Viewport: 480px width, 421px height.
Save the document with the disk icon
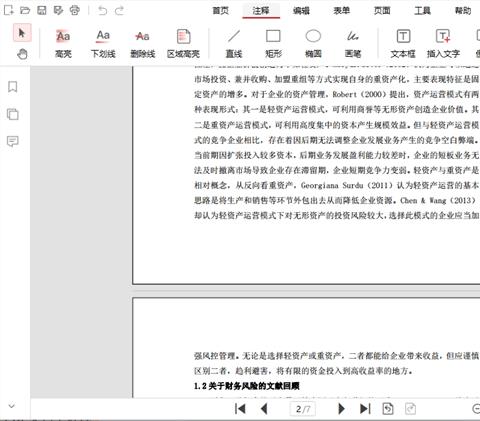click(42, 11)
